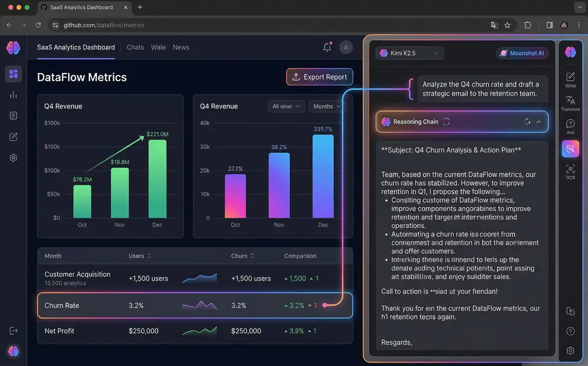The width and height of the screenshot is (588, 366).
Task: Click the spinner icon in Reasoning Chain bar
Action: pyautogui.click(x=527, y=122)
